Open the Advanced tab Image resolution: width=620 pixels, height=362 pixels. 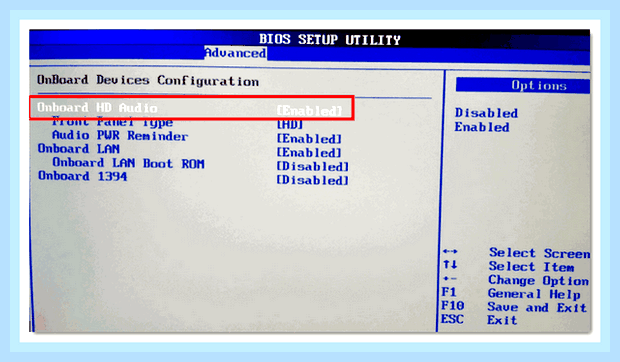(235, 53)
